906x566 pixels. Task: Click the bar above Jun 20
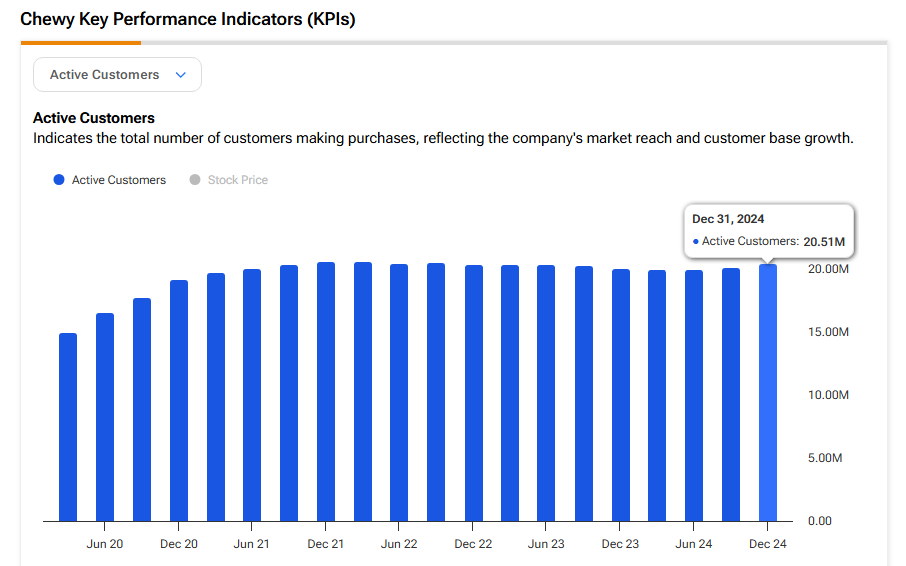[x=105, y=417]
